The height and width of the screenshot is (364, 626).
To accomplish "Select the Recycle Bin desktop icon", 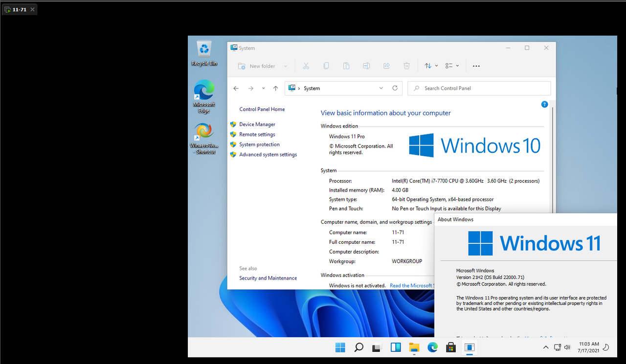I will 204,54.
